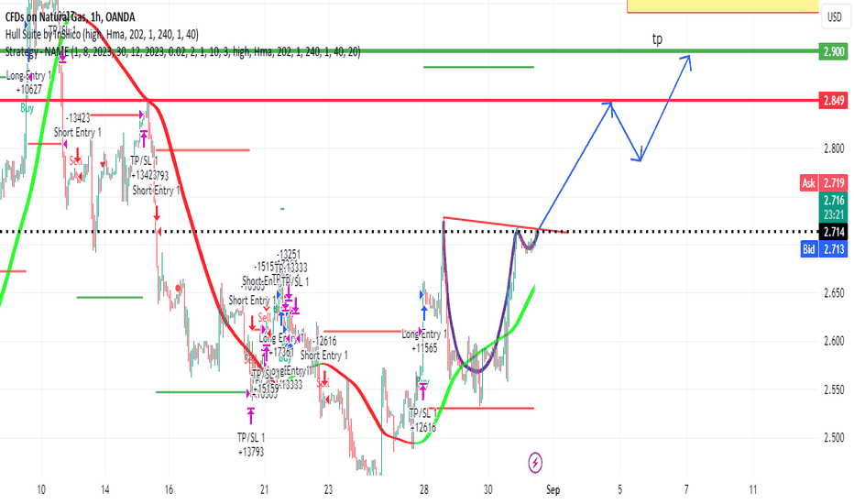Click the 16 date on time axis

pyautogui.click(x=169, y=490)
